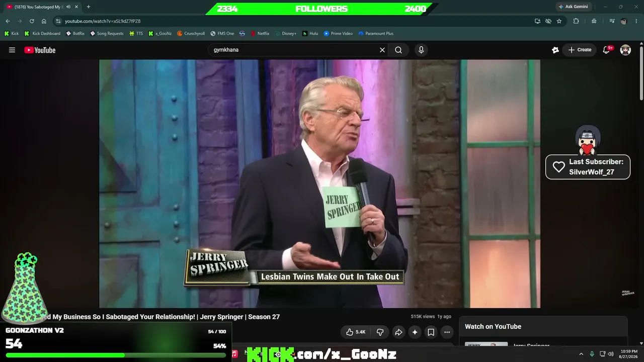Click the page vertical scrollbar
The height and width of the screenshot is (362, 644).
[x=641, y=73]
